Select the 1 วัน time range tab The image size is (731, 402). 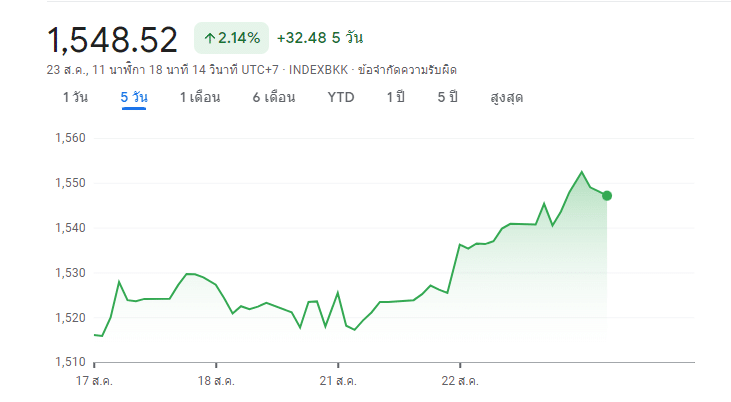click(75, 97)
